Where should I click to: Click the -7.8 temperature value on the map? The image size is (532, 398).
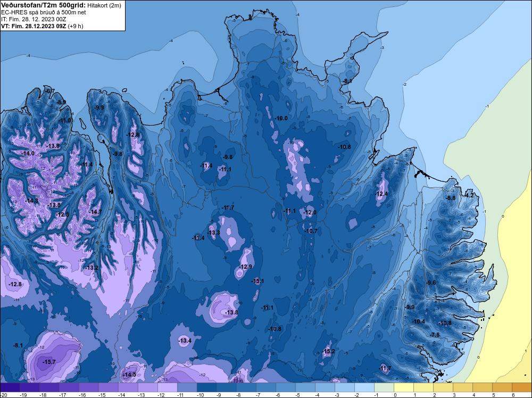coord(435,335)
